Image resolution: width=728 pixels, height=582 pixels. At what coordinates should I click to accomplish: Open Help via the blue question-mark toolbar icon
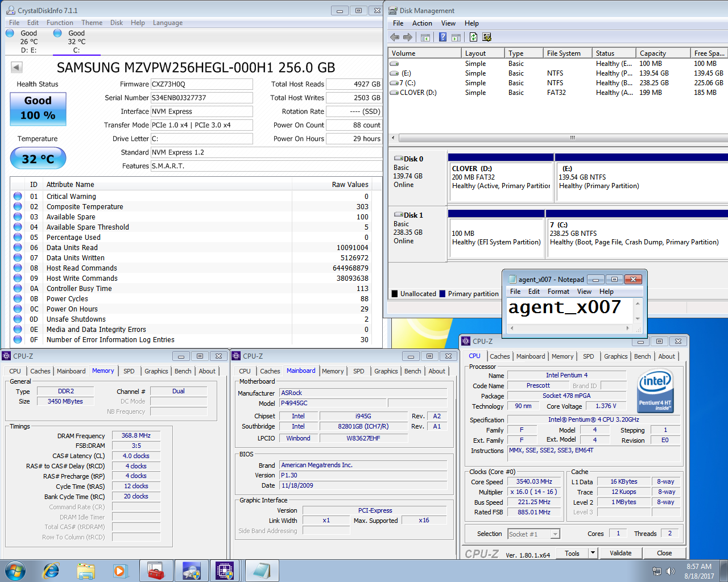(x=442, y=37)
